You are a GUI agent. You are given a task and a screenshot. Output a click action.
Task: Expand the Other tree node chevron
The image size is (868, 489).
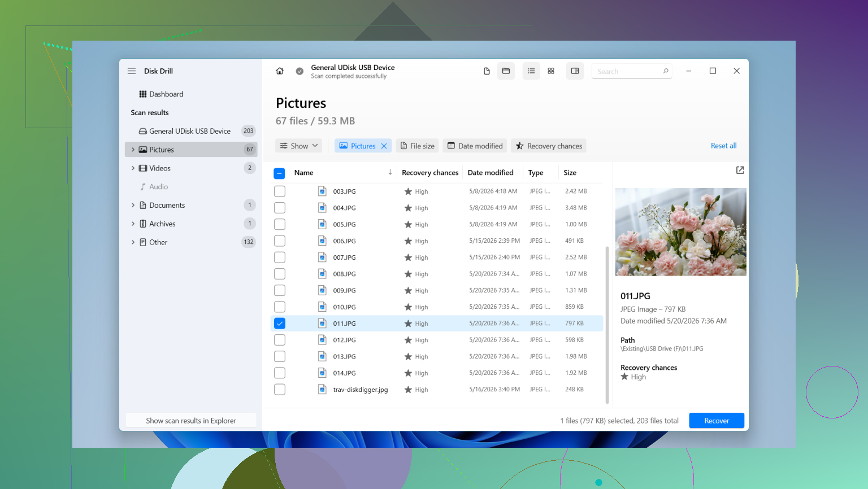tap(133, 242)
